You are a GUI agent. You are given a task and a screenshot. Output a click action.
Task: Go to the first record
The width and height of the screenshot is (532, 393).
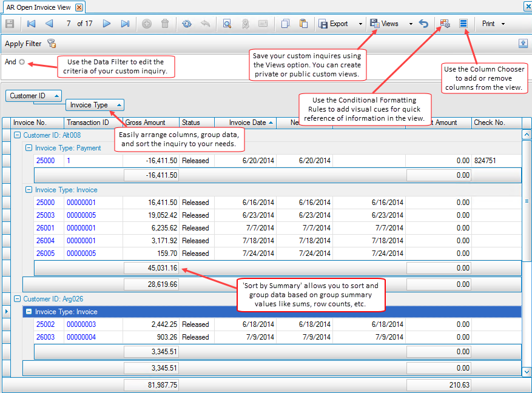[31, 24]
